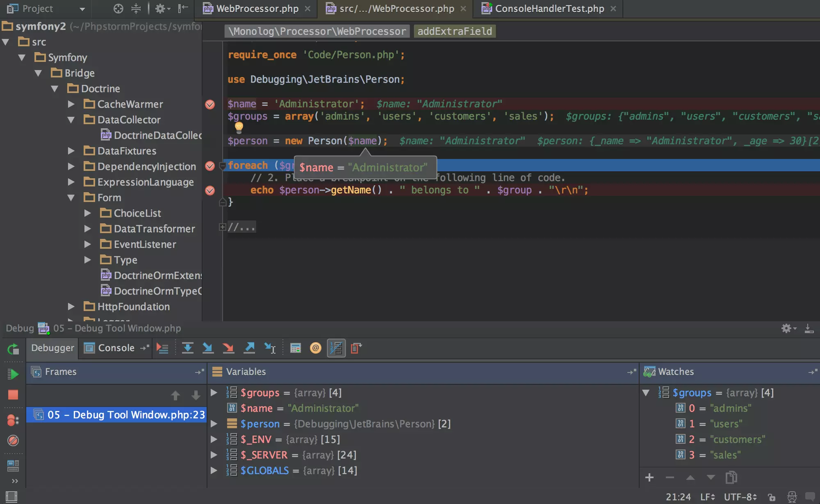Switch to the Debugger tab panel

tap(52, 347)
